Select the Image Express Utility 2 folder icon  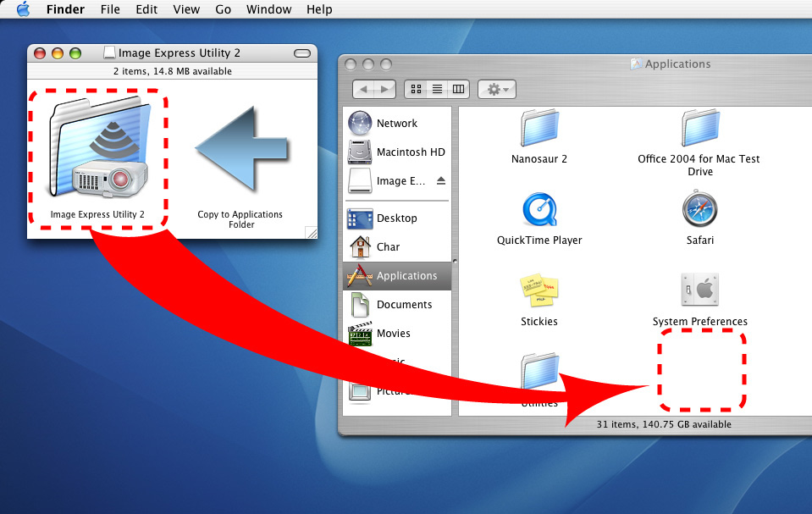coord(99,148)
